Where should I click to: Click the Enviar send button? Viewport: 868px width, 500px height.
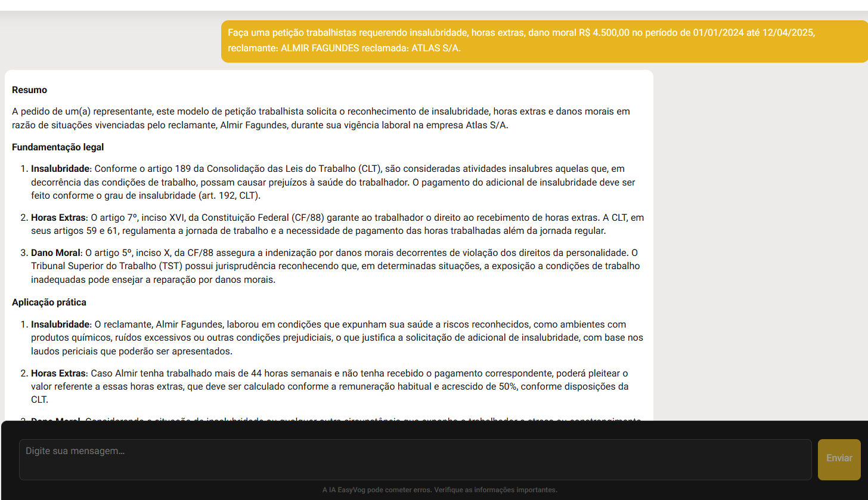coord(839,459)
